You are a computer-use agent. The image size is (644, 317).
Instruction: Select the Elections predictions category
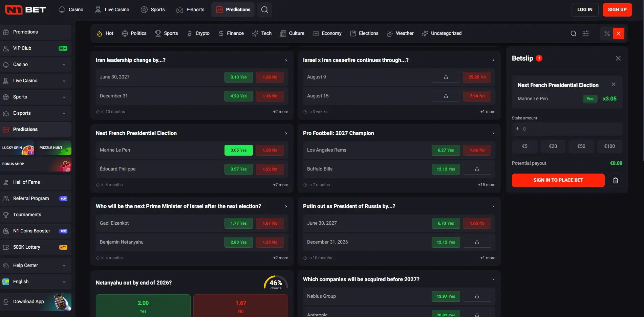pyautogui.click(x=364, y=33)
